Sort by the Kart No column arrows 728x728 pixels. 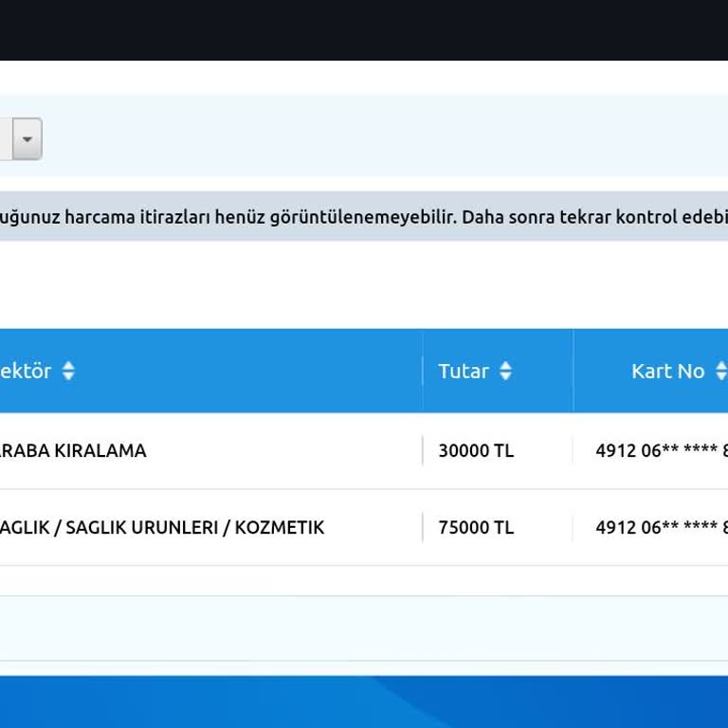click(721, 371)
